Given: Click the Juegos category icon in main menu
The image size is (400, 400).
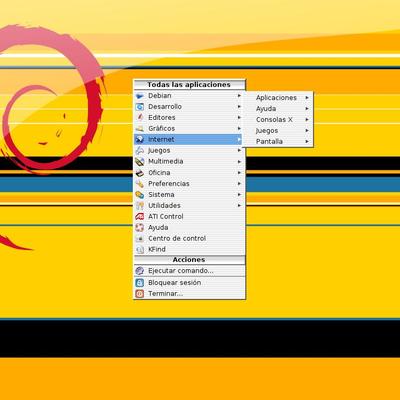Looking at the screenshot, I should (x=140, y=150).
